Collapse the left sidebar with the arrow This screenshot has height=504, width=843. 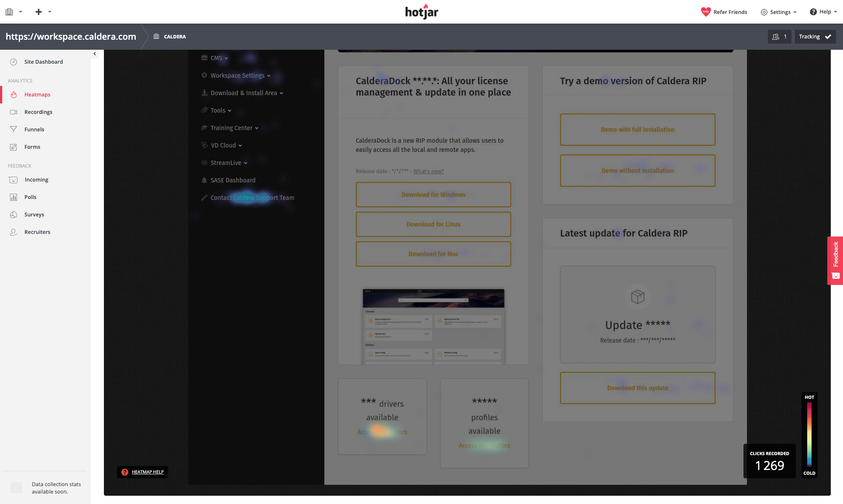(95, 54)
